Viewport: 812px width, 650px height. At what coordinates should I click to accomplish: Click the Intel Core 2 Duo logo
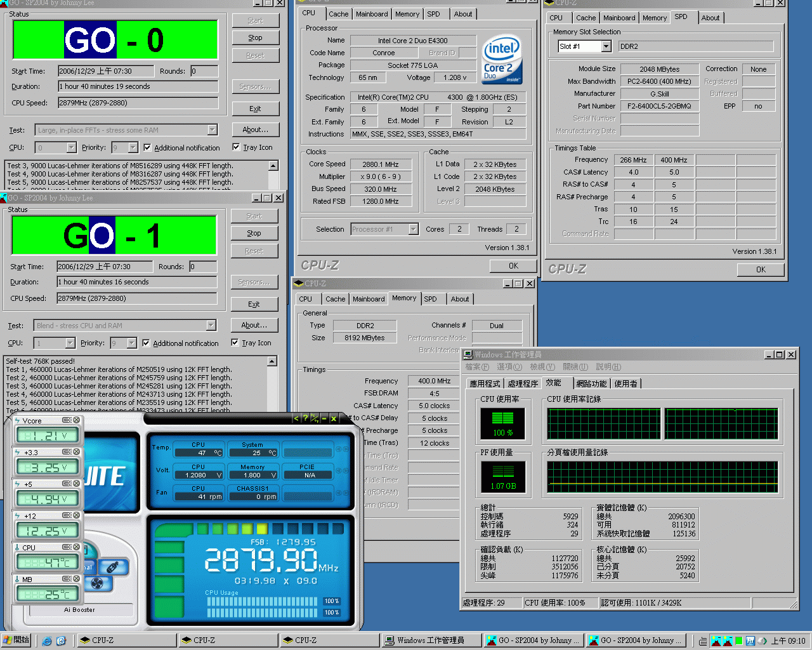click(501, 59)
